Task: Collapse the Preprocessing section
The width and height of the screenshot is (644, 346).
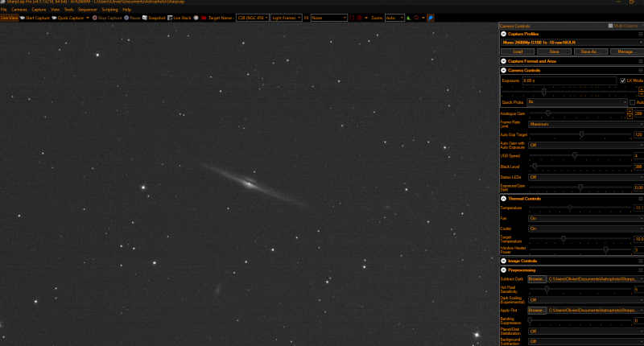Action: 504,270
